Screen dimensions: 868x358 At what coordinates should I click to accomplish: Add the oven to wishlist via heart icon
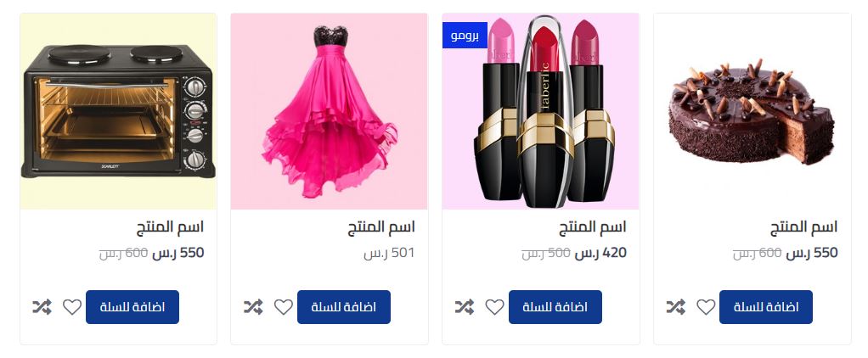72,307
